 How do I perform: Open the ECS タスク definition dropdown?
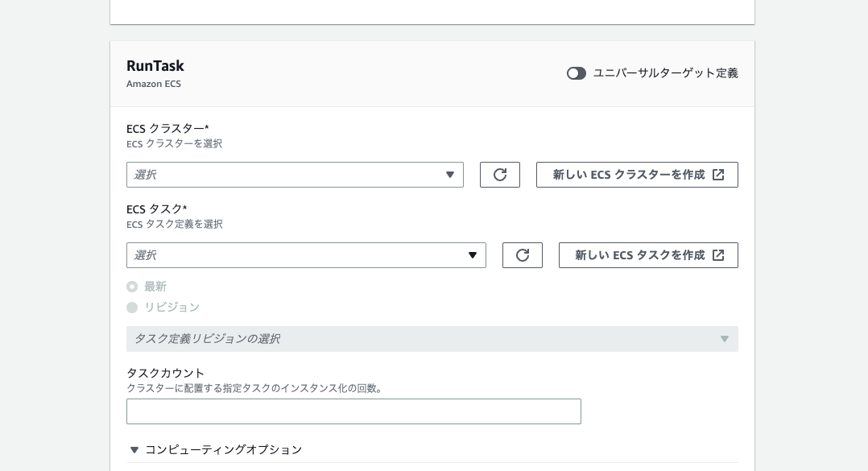pos(306,255)
